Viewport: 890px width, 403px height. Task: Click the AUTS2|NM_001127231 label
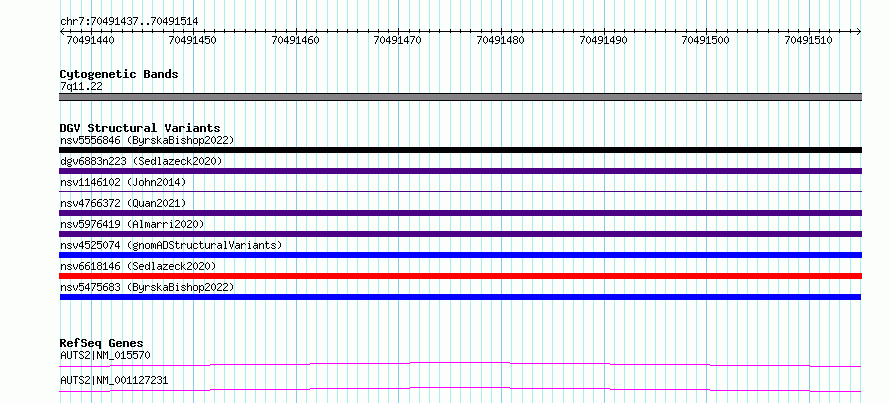[114, 380]
